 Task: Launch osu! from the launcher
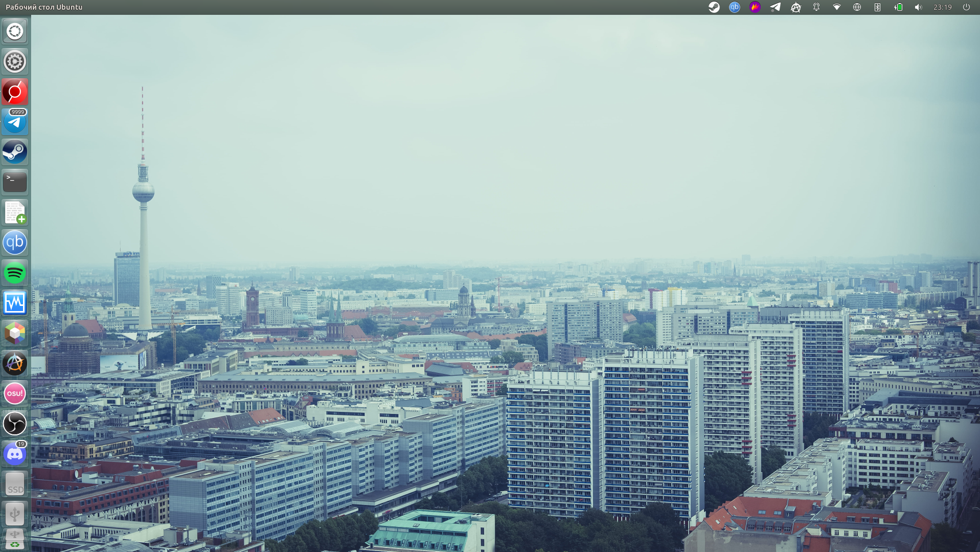pyautogui.click(x=15, y=393)
